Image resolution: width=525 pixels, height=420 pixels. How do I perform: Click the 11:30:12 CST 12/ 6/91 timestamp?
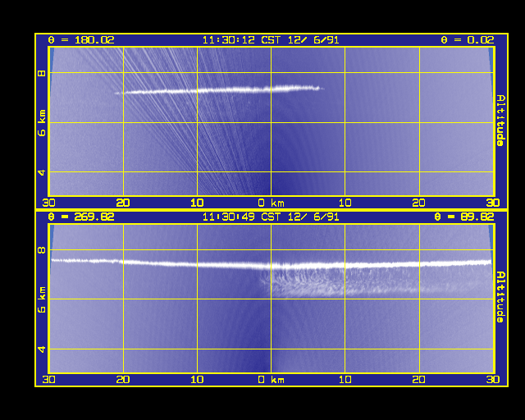click(271, 40)
